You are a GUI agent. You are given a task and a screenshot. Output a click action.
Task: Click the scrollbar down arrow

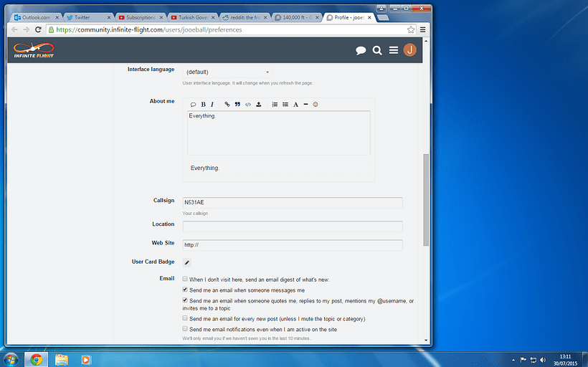point(426,340)
